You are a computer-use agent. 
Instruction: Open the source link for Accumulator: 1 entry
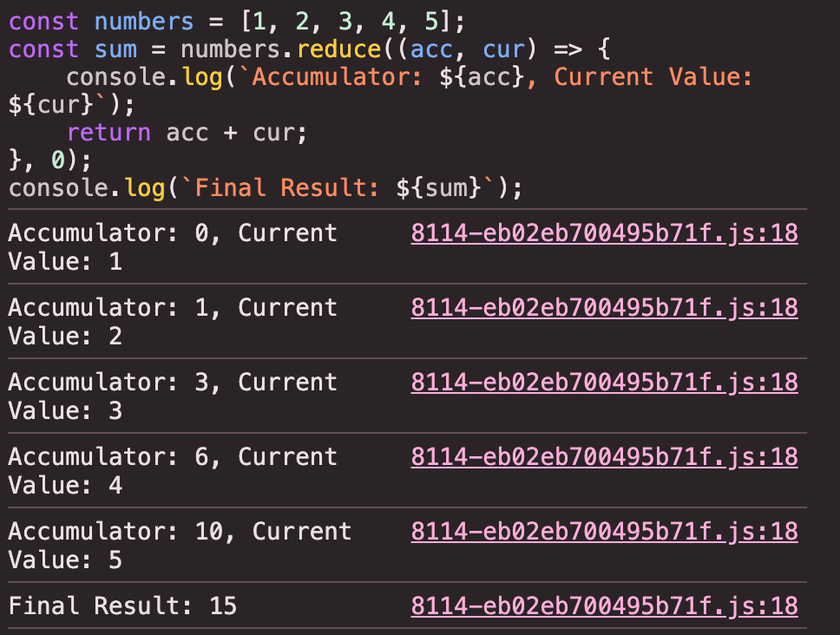click(x=603, y=307)
